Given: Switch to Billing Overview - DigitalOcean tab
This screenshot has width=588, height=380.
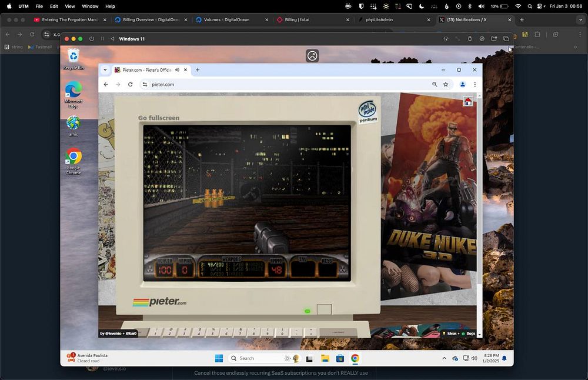Looking at the screenshot, I should click(151, 19).
